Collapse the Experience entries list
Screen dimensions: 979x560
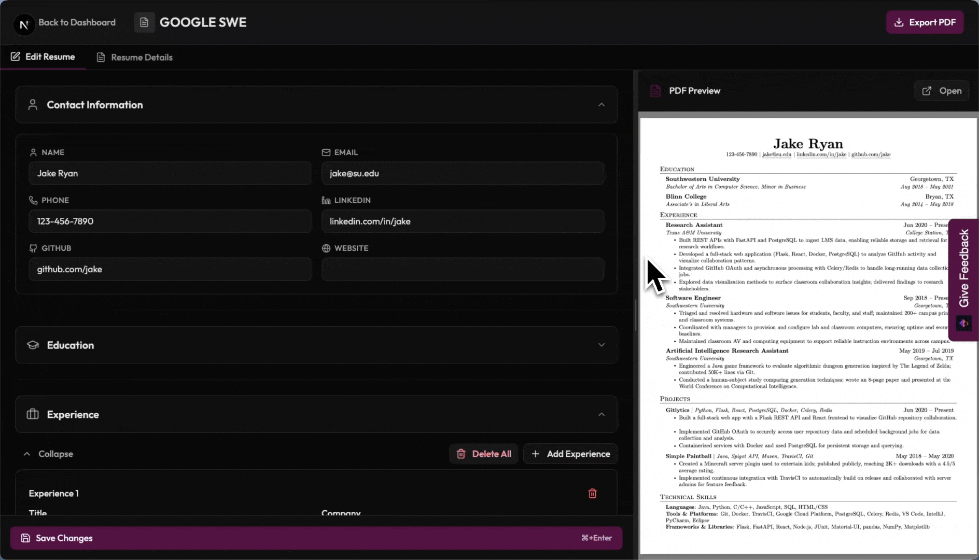(x=48, y=454)
